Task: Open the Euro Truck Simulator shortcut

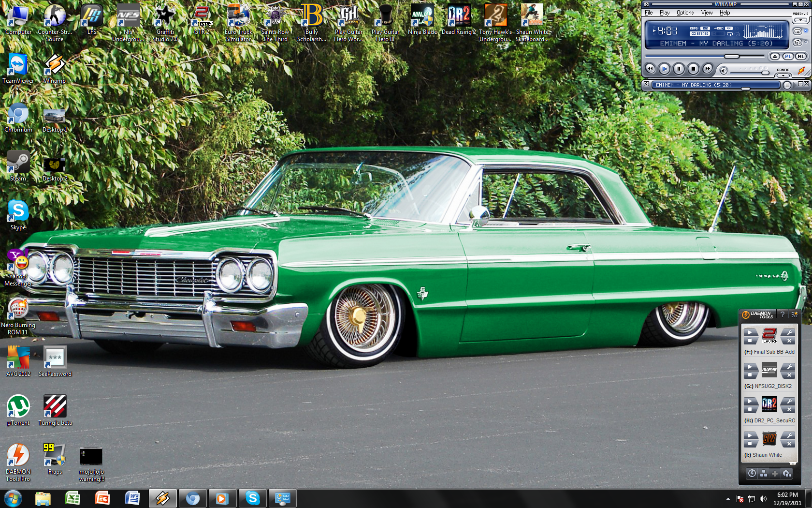Action: pos(239,22)
